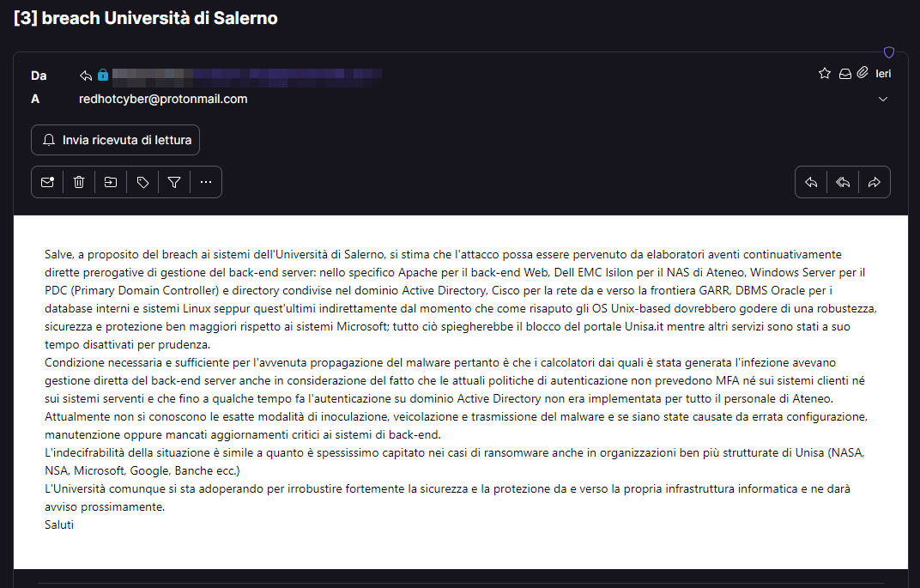Viewport: 920px width, 588px height.
Task: Forward this email
Action: pyautogui.click(x=875, y=182)
